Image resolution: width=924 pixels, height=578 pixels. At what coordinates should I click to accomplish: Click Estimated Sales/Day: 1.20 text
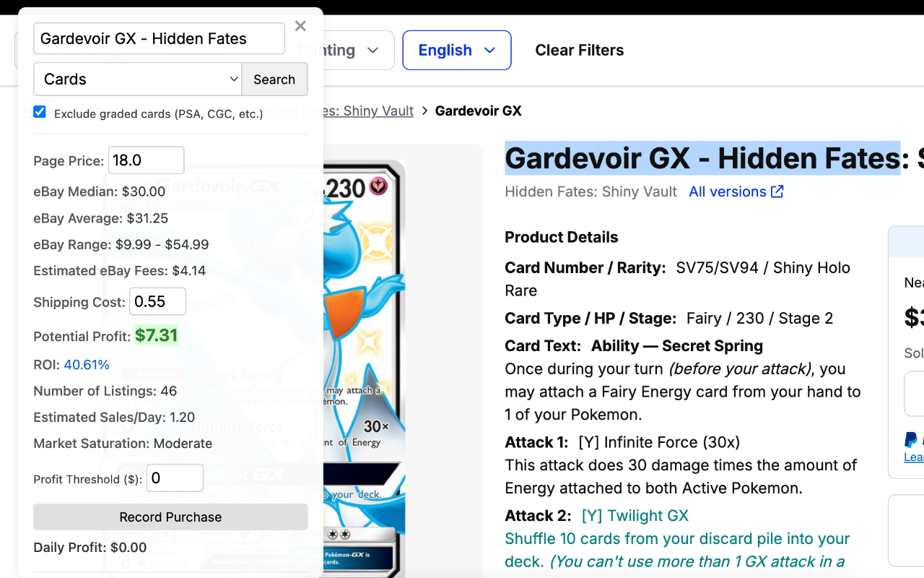[x=114, y=418]
